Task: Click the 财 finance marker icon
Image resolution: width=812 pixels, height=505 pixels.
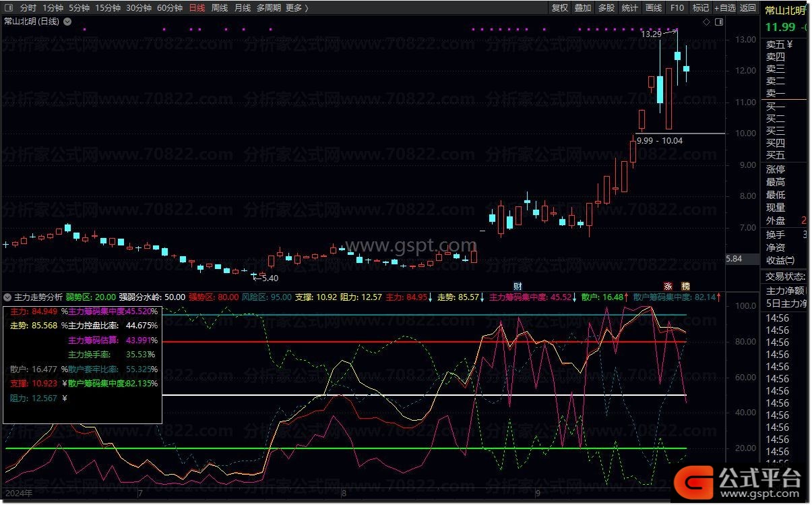Action: coord(518,286)
